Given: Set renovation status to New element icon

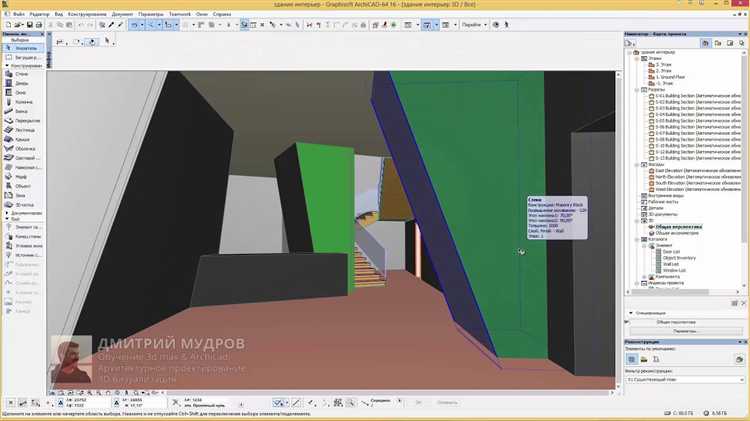Looking at the screenshot, I should click(656, 359).
